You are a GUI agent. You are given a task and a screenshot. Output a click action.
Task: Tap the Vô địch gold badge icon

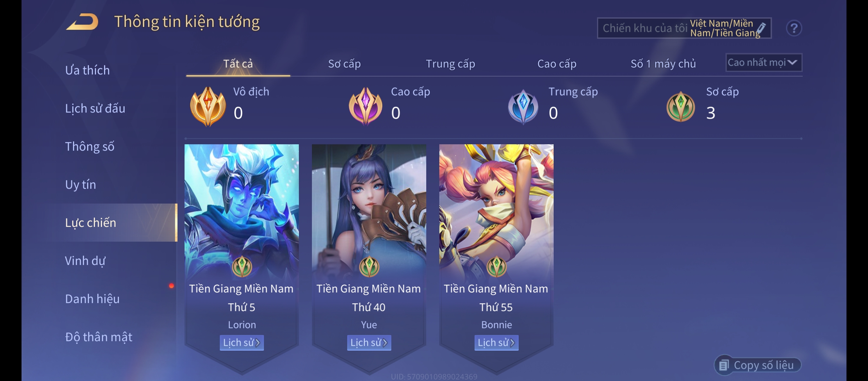(208, 106)
